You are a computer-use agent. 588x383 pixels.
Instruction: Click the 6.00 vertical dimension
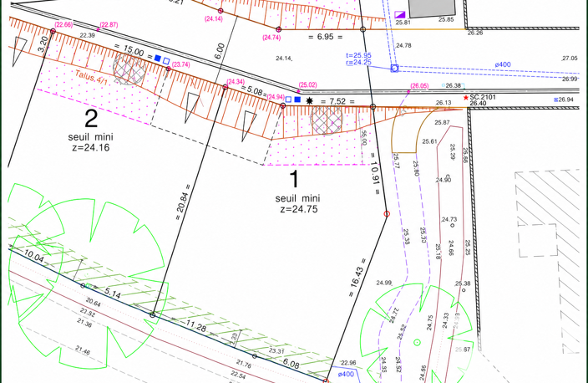[x=220, y=51]
